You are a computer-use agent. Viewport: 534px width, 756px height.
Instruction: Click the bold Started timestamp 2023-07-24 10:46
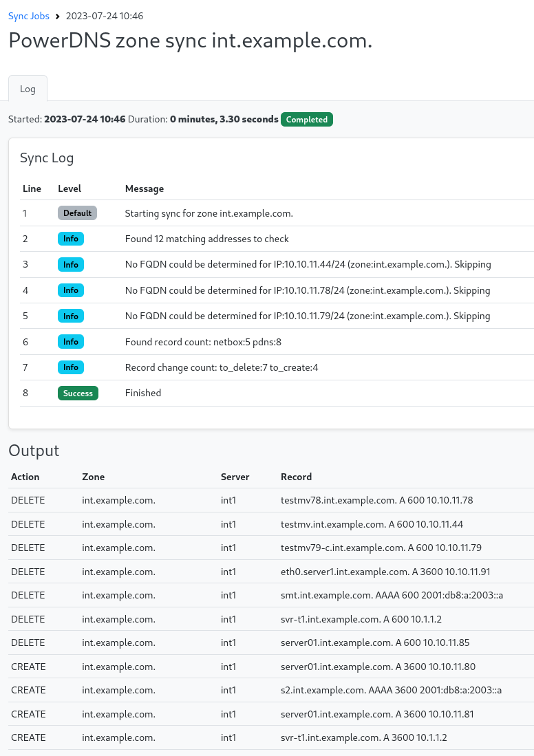pos(85,119)
